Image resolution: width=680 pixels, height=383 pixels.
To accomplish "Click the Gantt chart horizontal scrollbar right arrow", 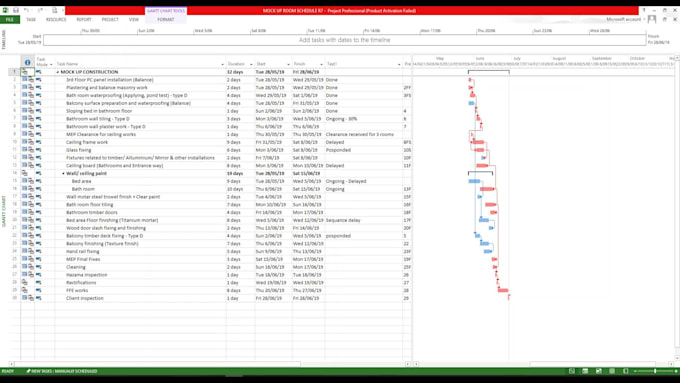I will point(671,364).
